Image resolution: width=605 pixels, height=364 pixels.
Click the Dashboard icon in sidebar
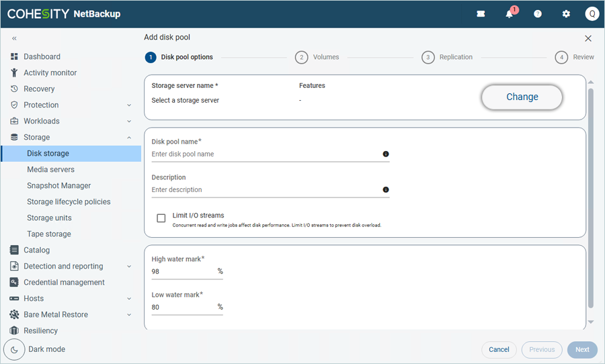click(x=14, y=57)
